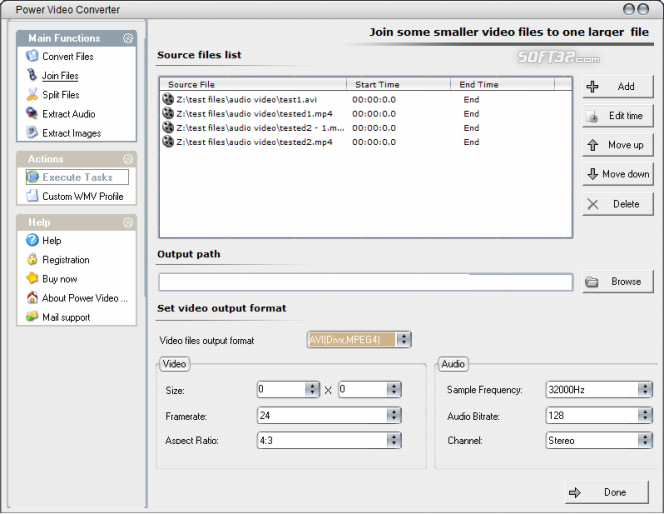Click the Edit time button

617,116
